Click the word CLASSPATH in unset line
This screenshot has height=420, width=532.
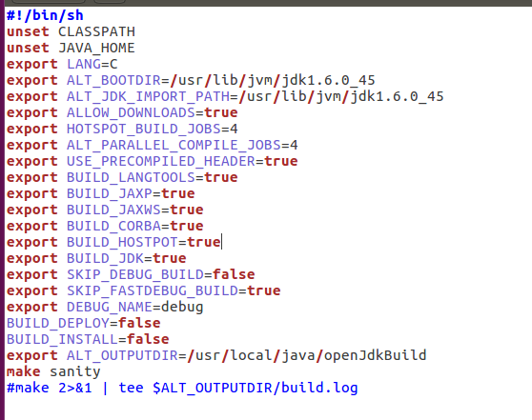point(96,31)
